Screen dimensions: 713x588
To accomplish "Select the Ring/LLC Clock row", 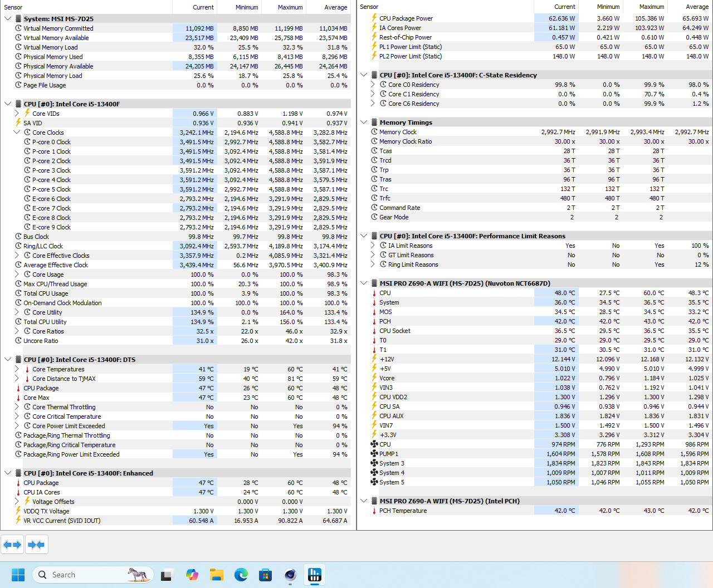I will (175, 246).
